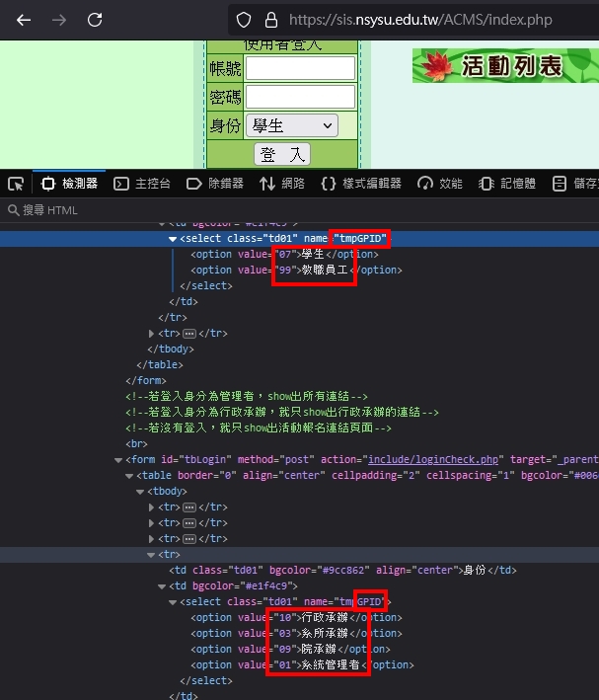Select the option value 07 學生 line
The width and height of the screenshot is (599, 700).
pos(284,254)
